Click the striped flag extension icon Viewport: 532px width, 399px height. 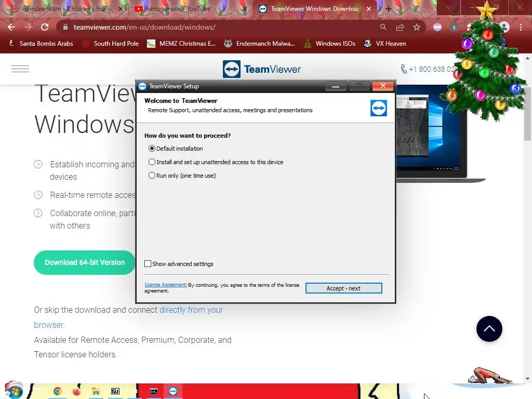point(437,27)
